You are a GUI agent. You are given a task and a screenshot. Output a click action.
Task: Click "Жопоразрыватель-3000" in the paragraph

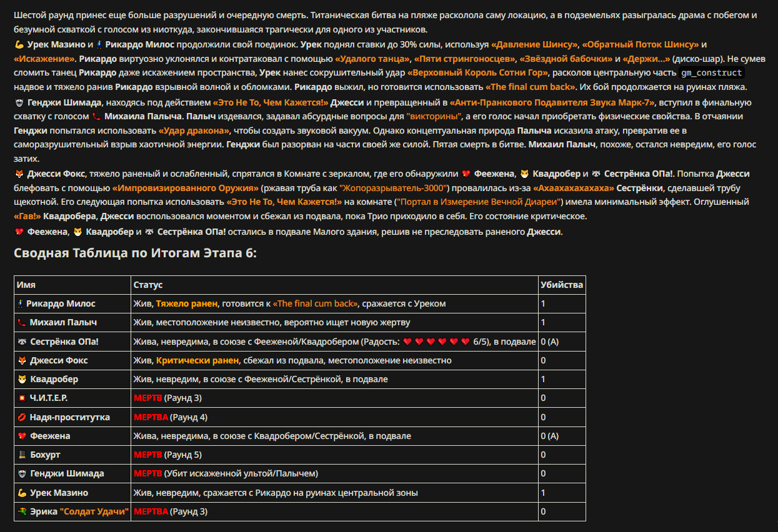coord(393,188)
